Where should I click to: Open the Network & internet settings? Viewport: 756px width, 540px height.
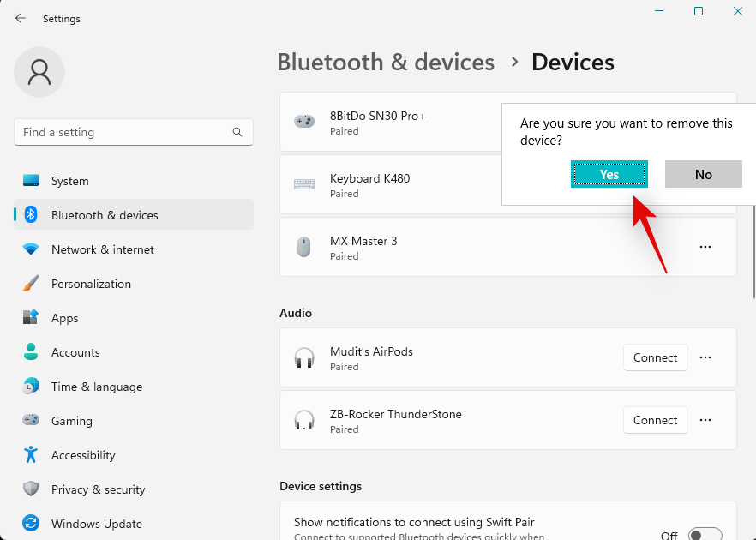103,249
